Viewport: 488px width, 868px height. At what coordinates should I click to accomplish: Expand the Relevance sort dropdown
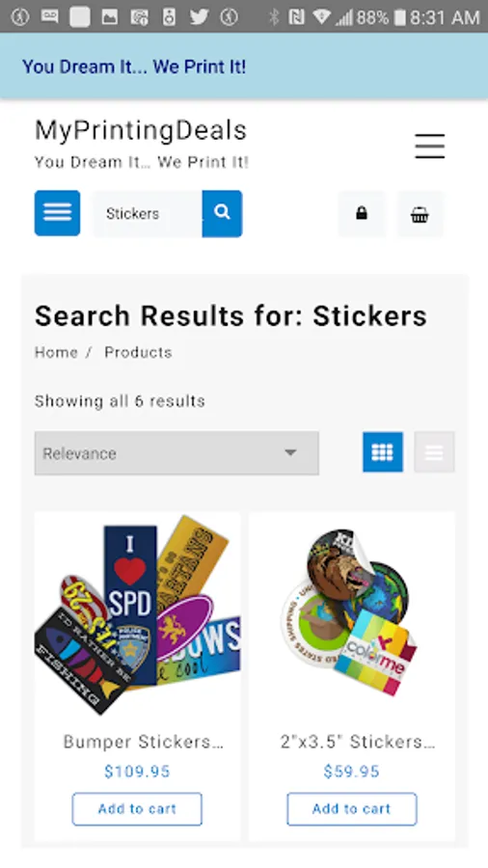tap(176, 453)
